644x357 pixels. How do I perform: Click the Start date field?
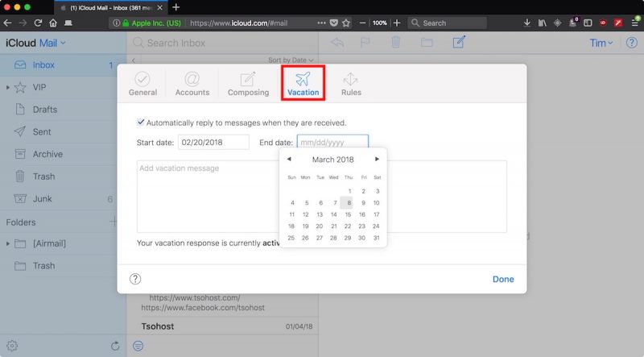tap(214, 142)
